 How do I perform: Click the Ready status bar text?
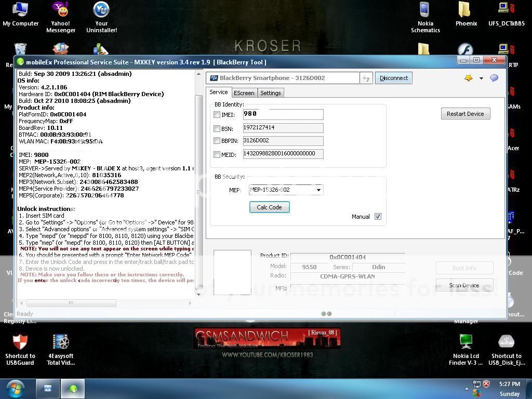coord(25,314)
